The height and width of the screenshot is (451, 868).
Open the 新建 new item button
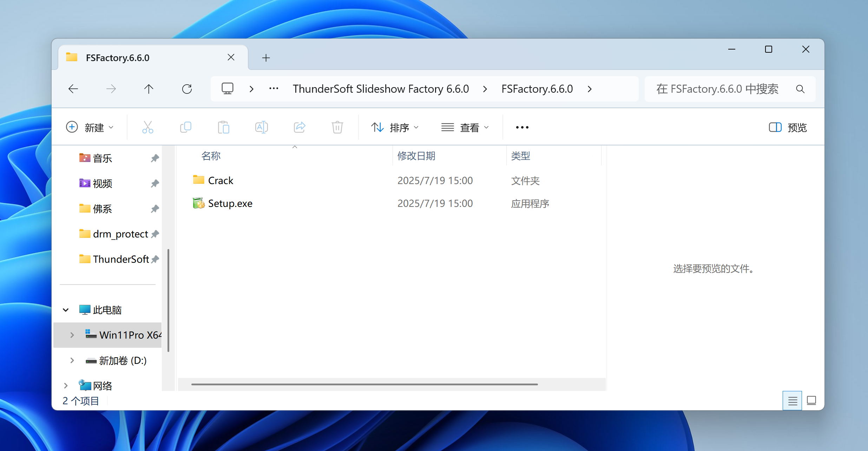[90, 127]
